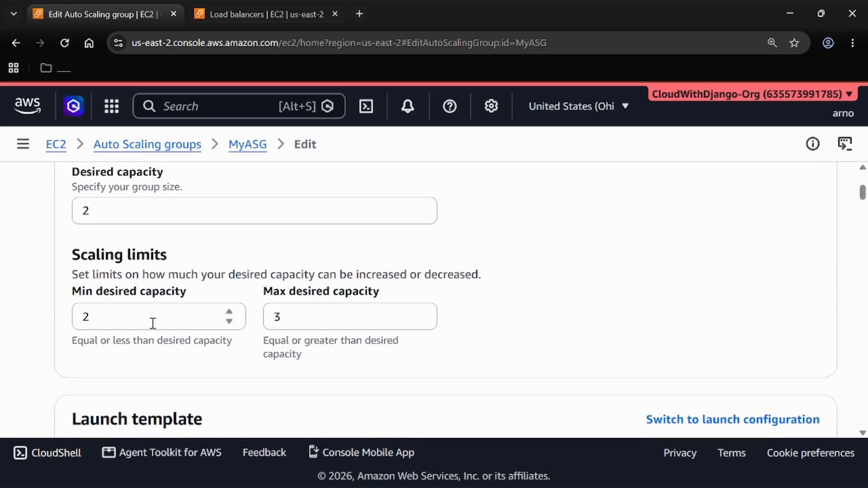Open the notifications bell

coord(407,106)
